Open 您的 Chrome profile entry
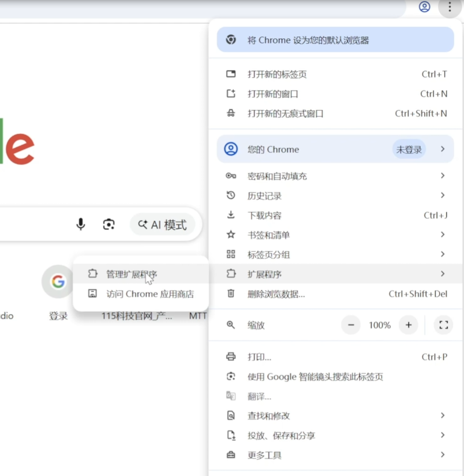 pos(335,149)
